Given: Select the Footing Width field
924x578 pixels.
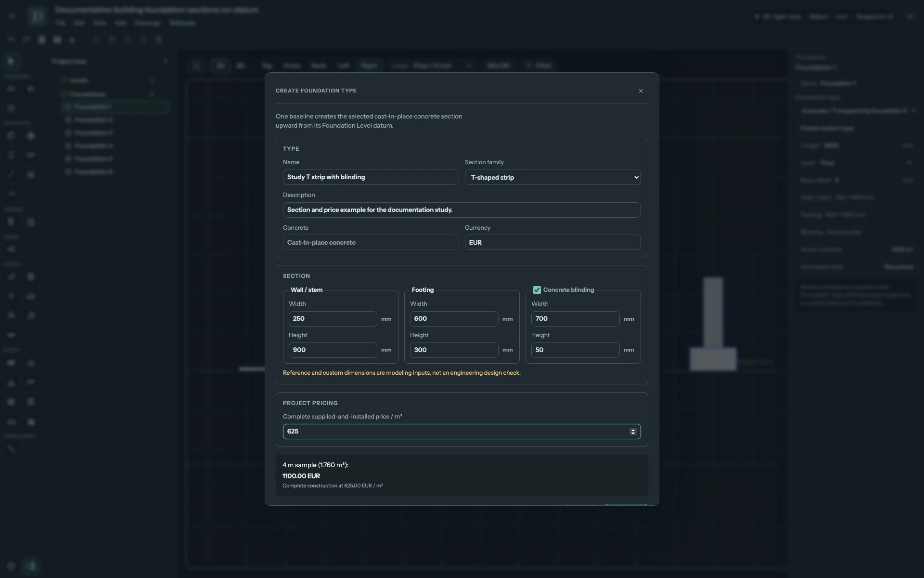Looking at the screenshot, I should click(454, 319).
